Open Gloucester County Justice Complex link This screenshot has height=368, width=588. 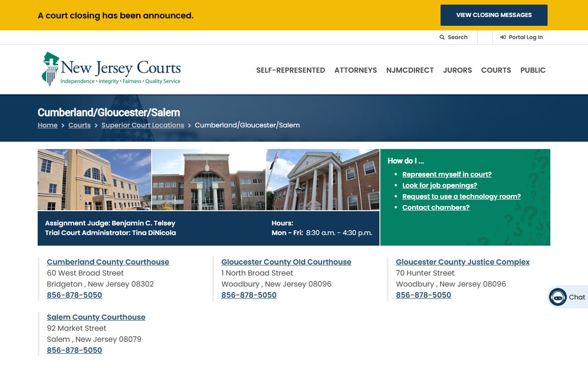(x=463, y=262)
